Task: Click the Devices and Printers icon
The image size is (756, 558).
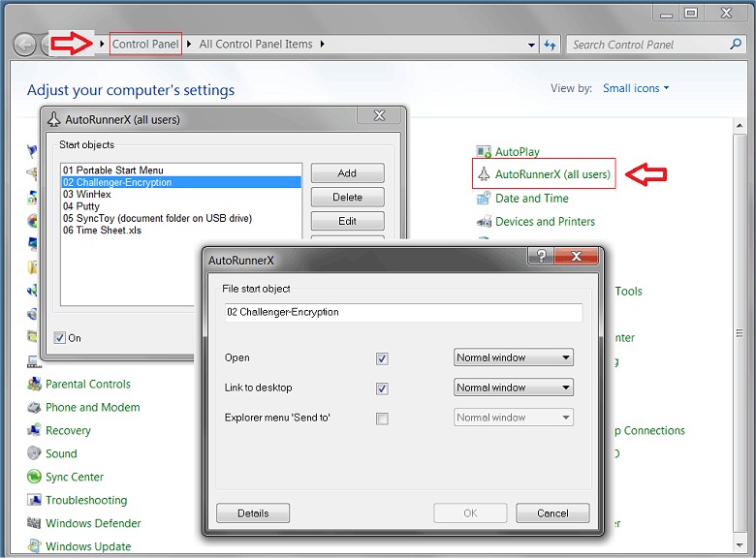Action: [x=484, y=222]
